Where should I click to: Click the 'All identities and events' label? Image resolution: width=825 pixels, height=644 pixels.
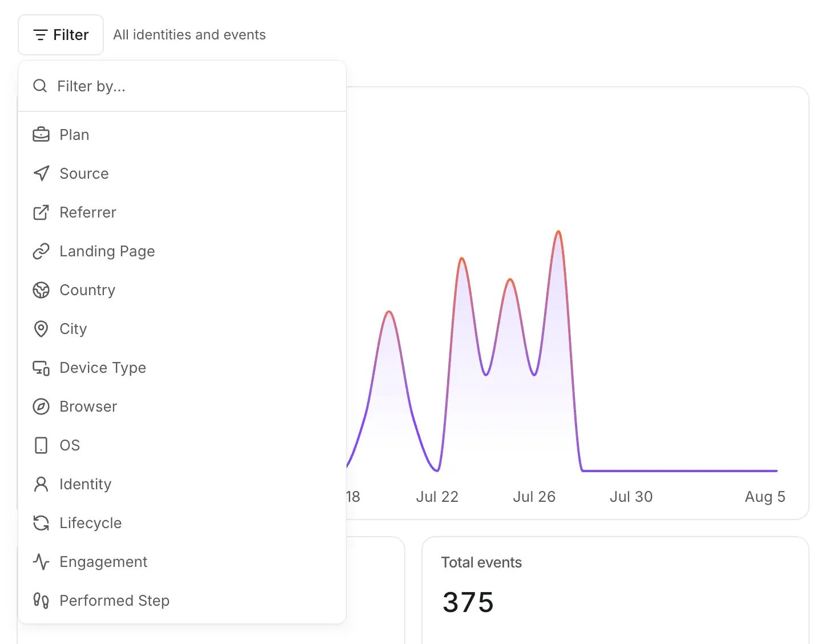pos(190,35)
